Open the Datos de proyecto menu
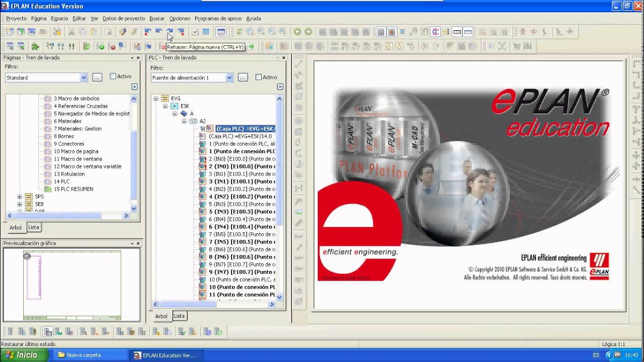This screenshot has width=644, height=362. coord(124,19)
